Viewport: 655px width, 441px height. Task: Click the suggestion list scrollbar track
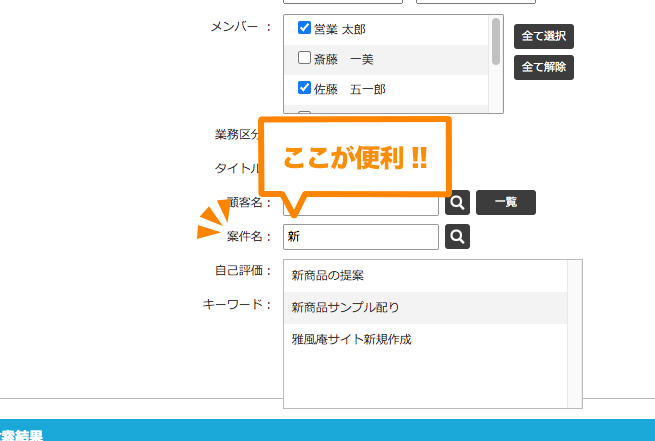click(x=574, y=334)
